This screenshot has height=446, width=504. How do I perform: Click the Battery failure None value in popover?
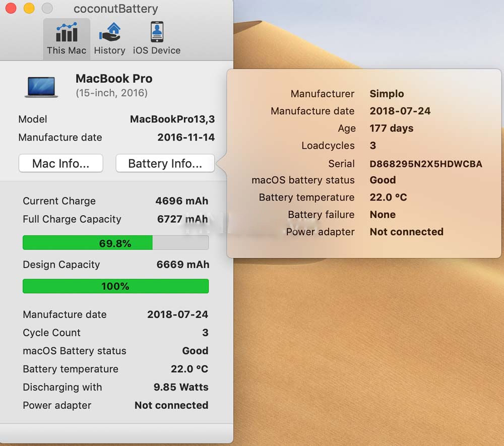coord(383,215)
